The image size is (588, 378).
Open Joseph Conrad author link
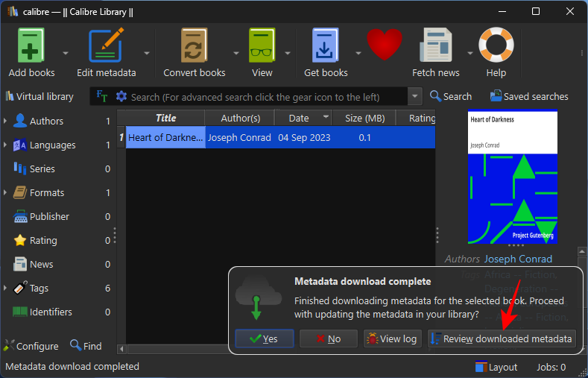[518, 259]
